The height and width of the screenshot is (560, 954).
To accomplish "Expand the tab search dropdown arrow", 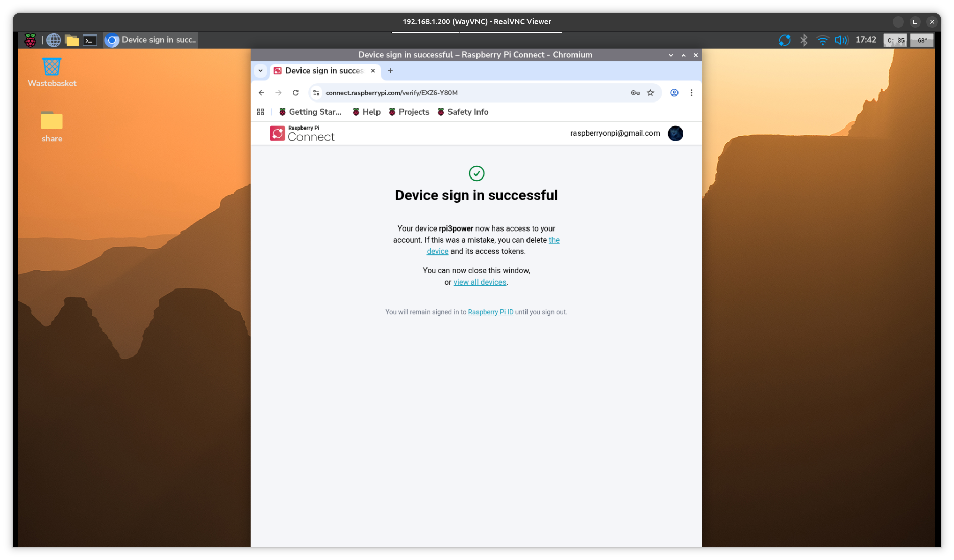I will point(260,71).
